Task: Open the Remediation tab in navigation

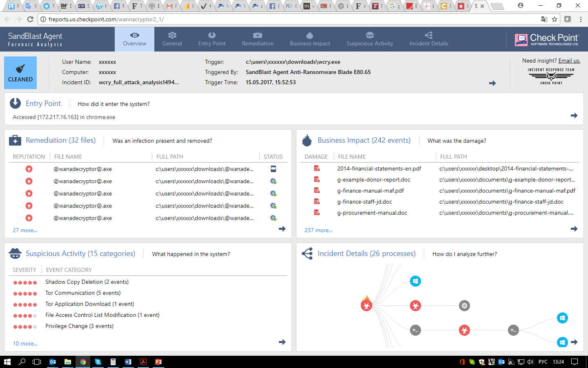Action: 258,39
